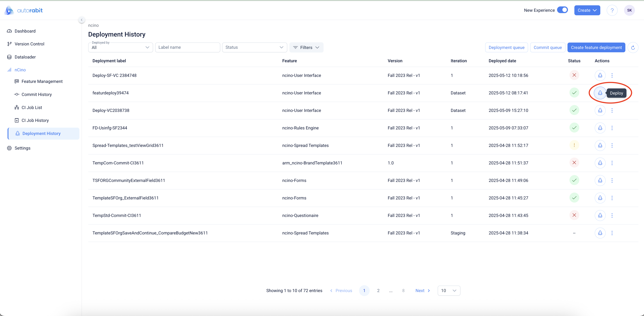Open the Status filter dropdown
644x316 pixels.
254,47
